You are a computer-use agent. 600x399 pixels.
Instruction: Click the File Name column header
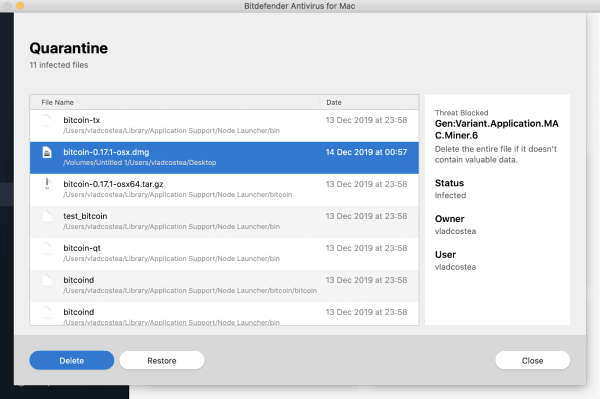pos(175,103)
